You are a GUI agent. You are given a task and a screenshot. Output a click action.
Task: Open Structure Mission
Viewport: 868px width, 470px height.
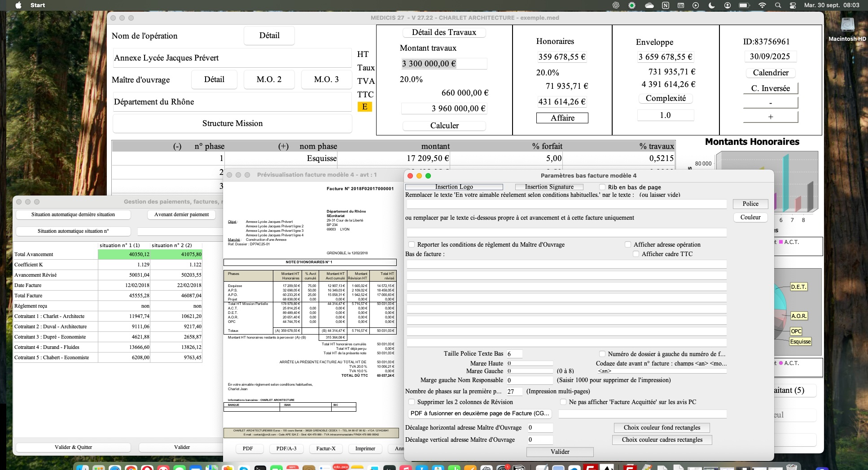pos(232,123)
